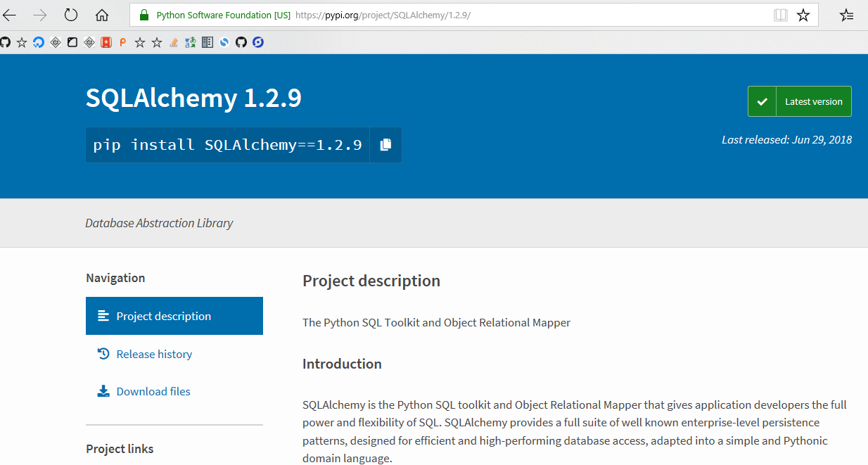Click the Download files arrow icon
The image size is (868, 465).
click(103, 391)
